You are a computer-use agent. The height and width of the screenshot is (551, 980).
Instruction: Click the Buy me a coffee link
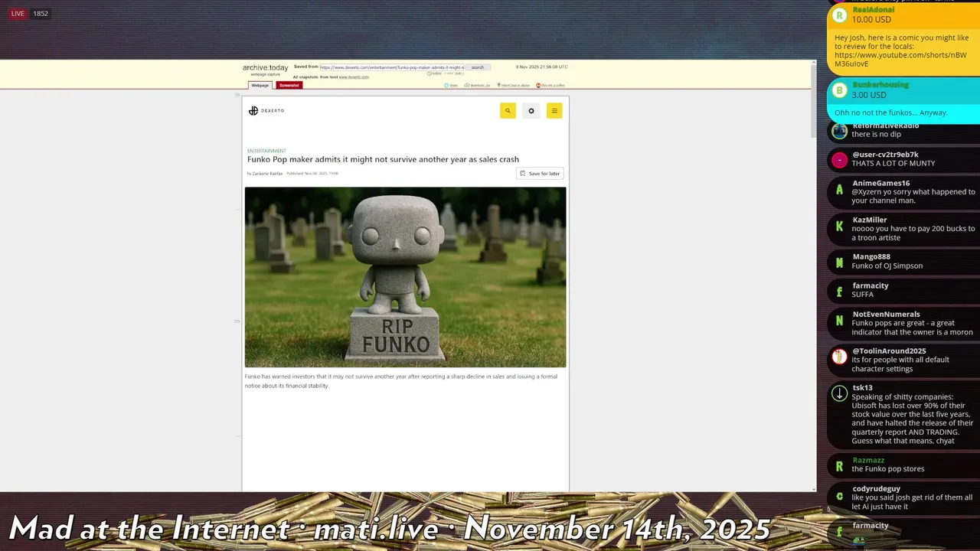[550, 85]
